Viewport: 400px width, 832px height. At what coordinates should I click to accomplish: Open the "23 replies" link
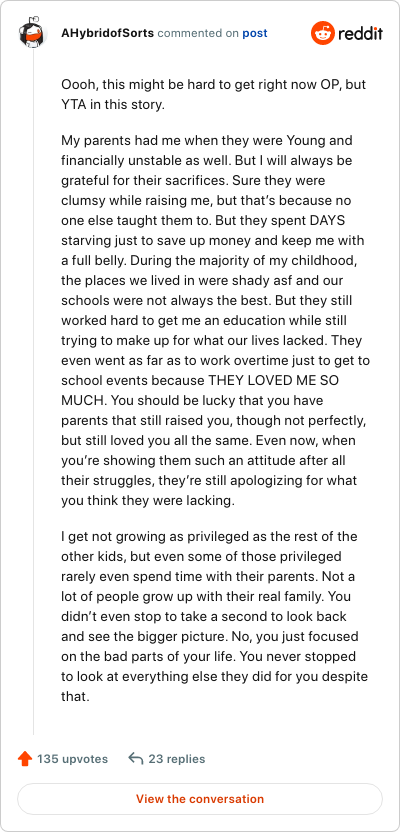point(176,759)
